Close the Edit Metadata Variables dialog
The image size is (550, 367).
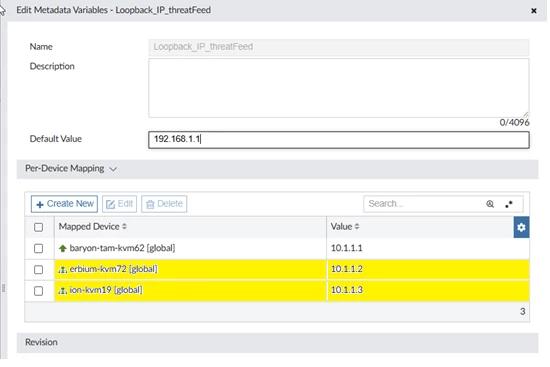(x=534, y=11)
